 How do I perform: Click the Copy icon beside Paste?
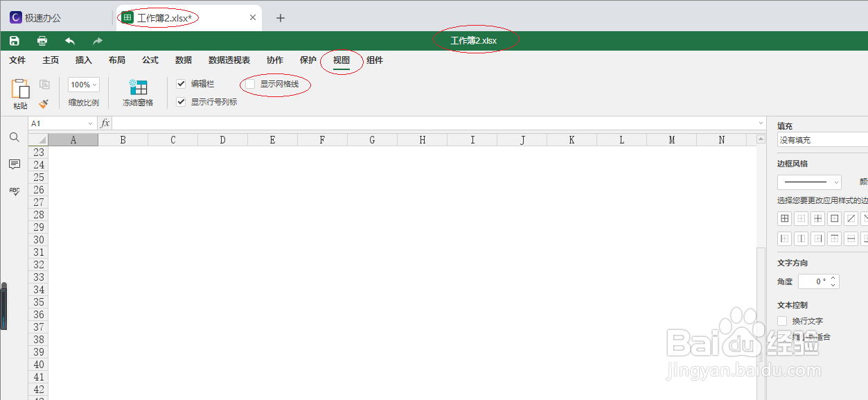tap(44, 85)
